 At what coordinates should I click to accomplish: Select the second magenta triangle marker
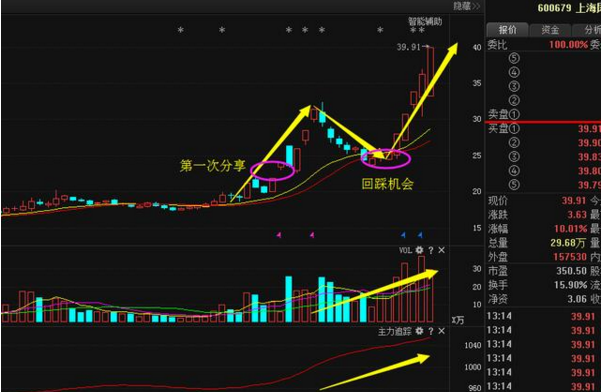312,235
